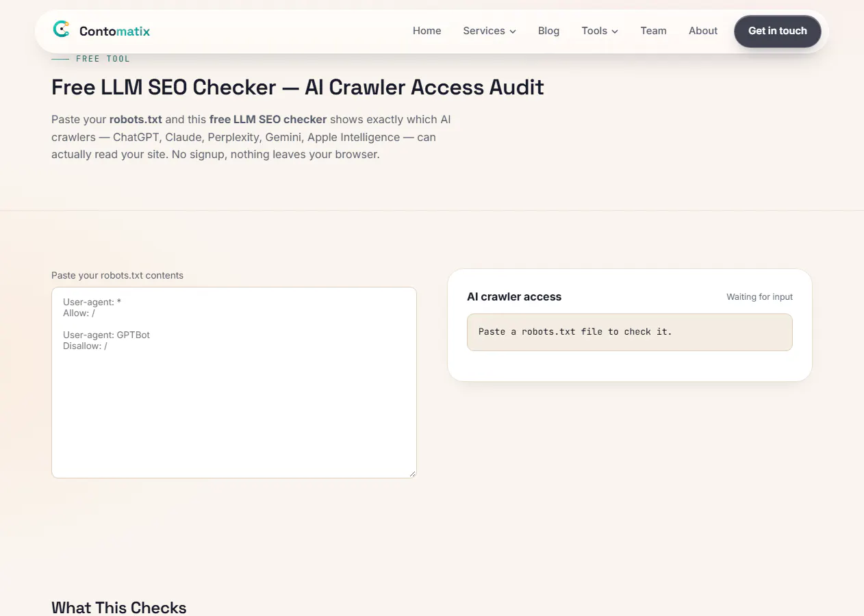Screen dimensions: 864x616
Task: Click the textarea resize handle corner
Action: (x=412, y=474)
